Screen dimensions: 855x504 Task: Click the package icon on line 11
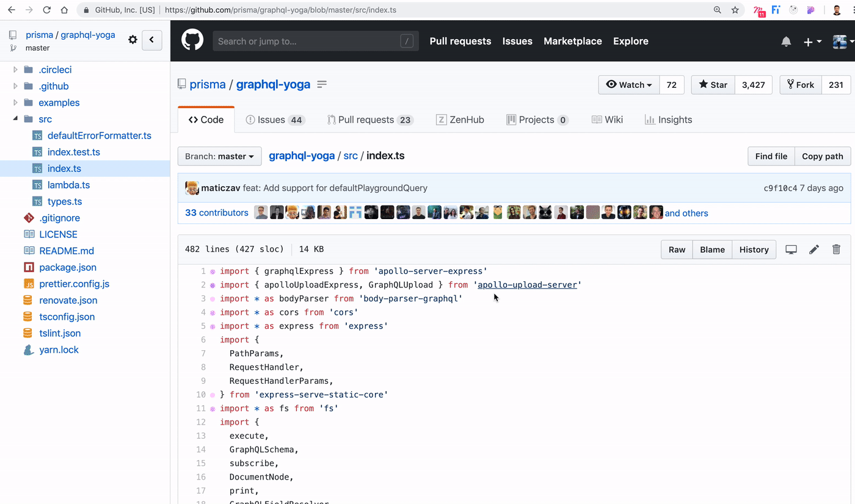pyautogui.click(x=213, y=409)
